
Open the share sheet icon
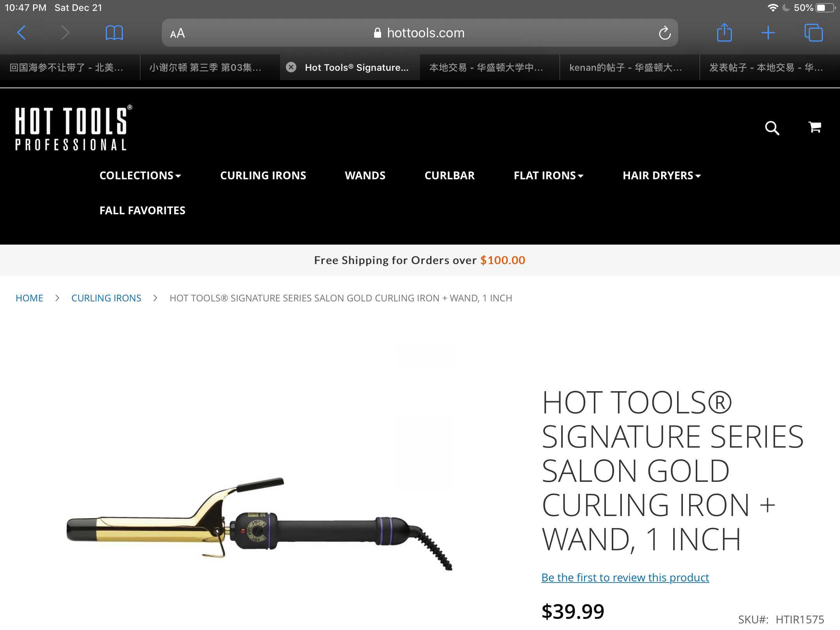tap(724, 32)
